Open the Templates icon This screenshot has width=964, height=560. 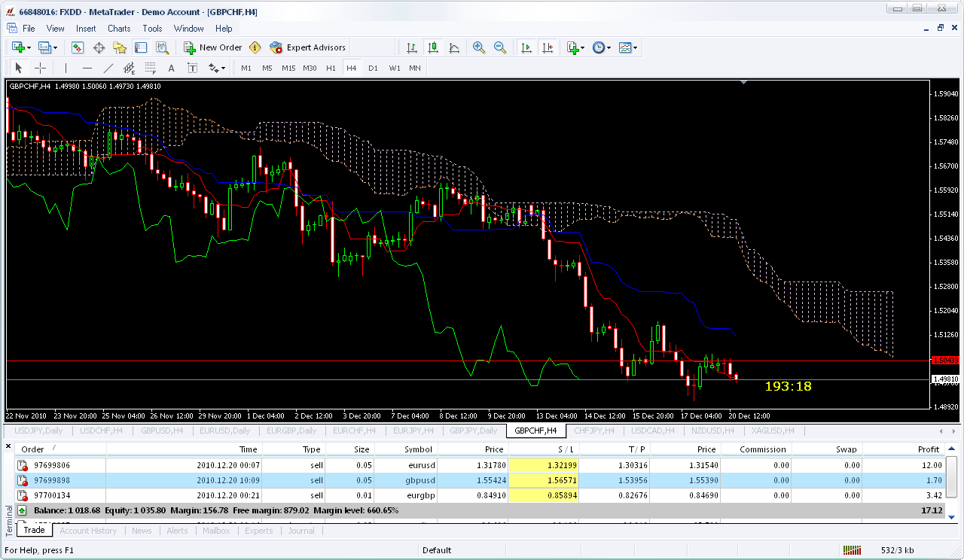point(625,47)
